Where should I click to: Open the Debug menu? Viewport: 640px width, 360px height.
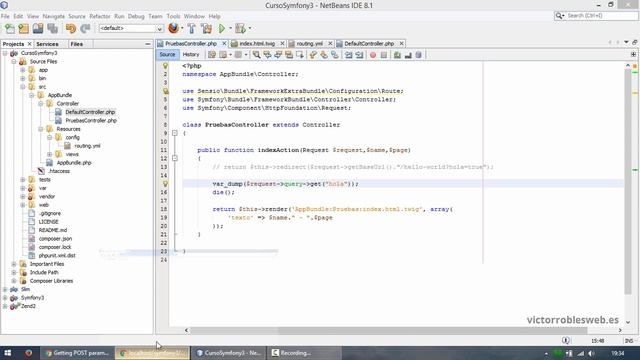coord(136,16)
